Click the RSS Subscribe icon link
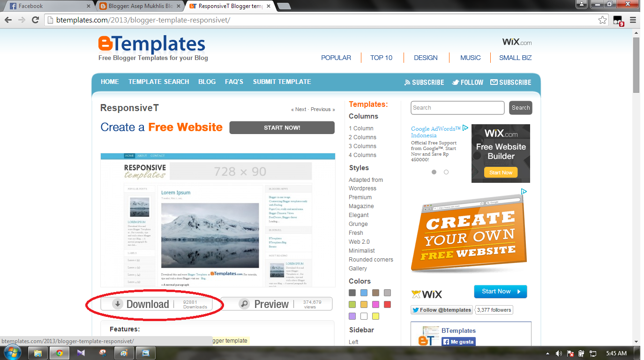This screenshot has height=360, width=644. coord(424,82)
